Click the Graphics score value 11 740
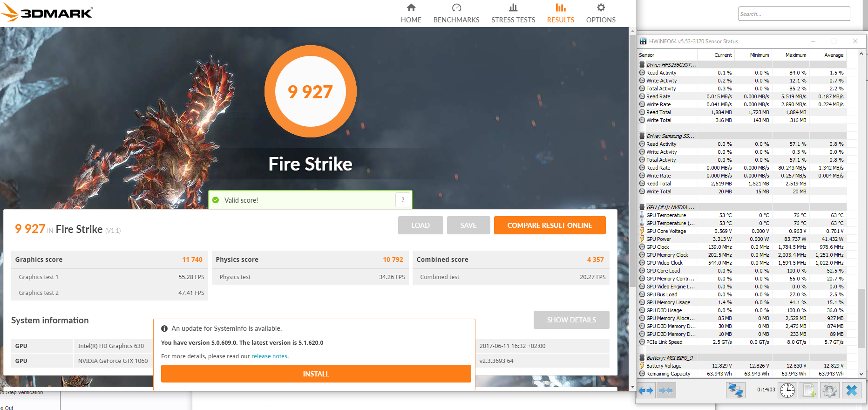The width and height of the screenshot is (868, 410). point(192,260)
